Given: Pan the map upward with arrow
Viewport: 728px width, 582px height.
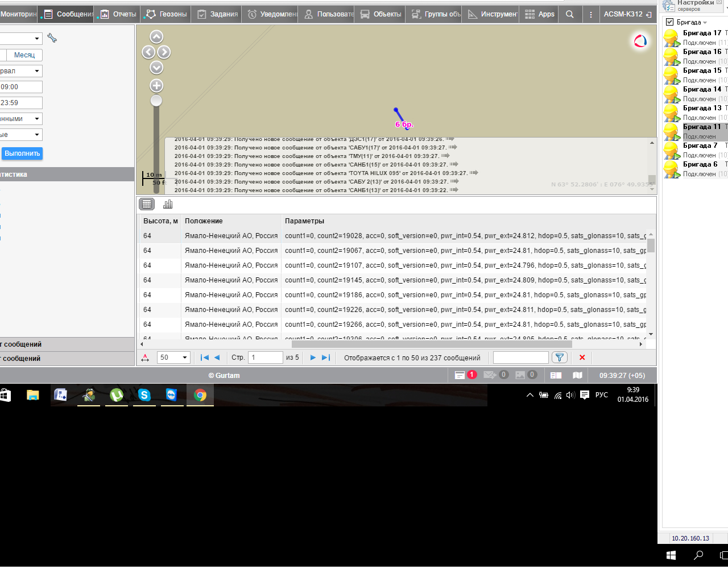Looking at the screenshot, I should coord(156,37).
